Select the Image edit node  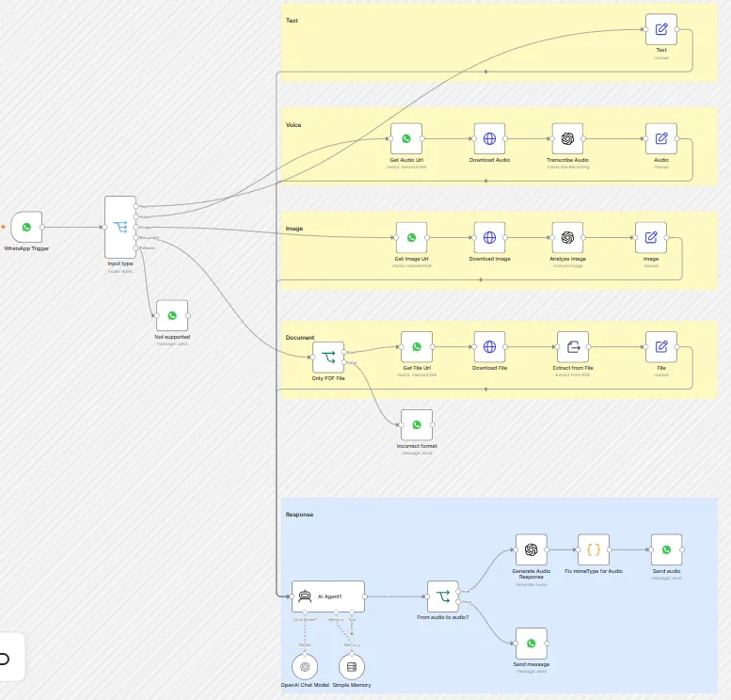click(651, 237)
